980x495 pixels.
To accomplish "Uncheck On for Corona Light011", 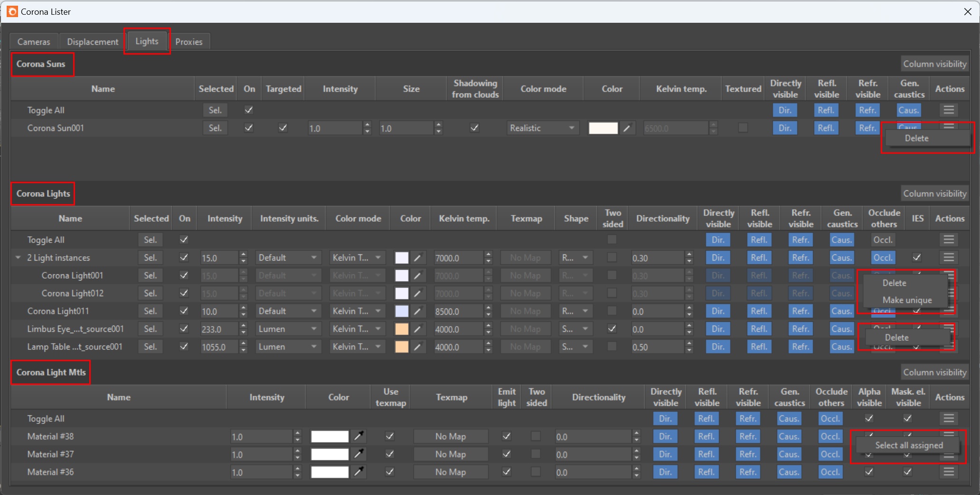I will (184, 311).
